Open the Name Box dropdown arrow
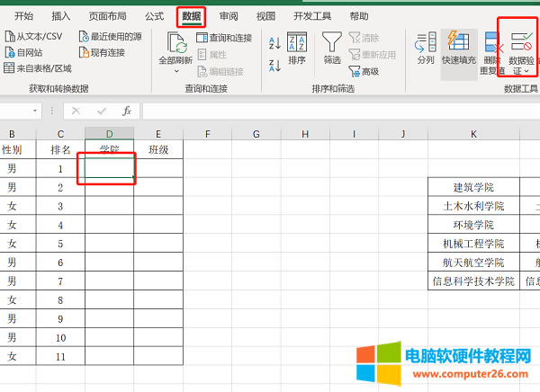The width and height of the screenshot is (540, 392). pyautogui.click(x=36, y=111)
